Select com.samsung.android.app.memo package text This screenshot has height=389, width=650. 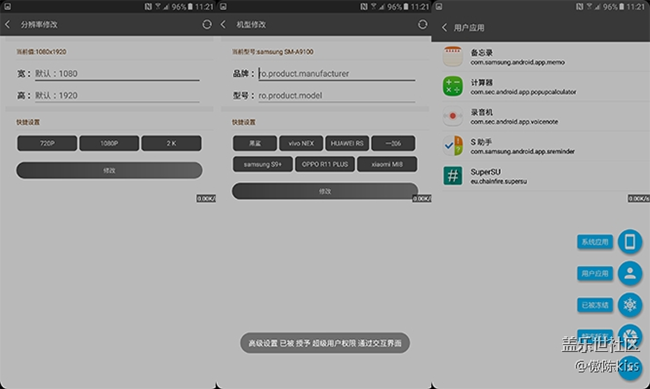(517, 62)
